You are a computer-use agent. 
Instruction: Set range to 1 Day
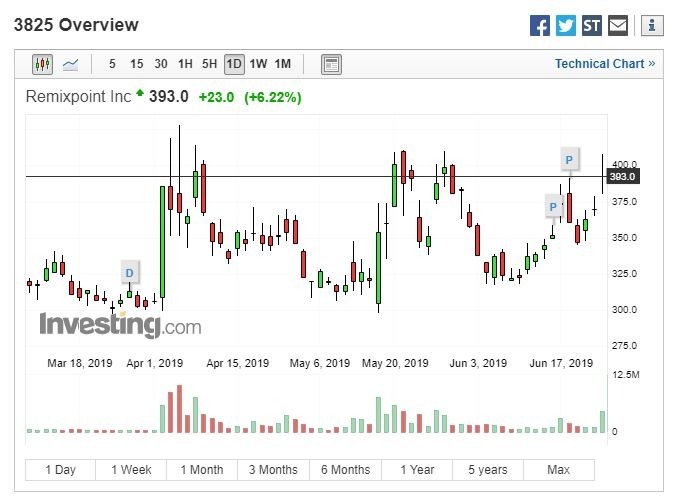(60, 470)
